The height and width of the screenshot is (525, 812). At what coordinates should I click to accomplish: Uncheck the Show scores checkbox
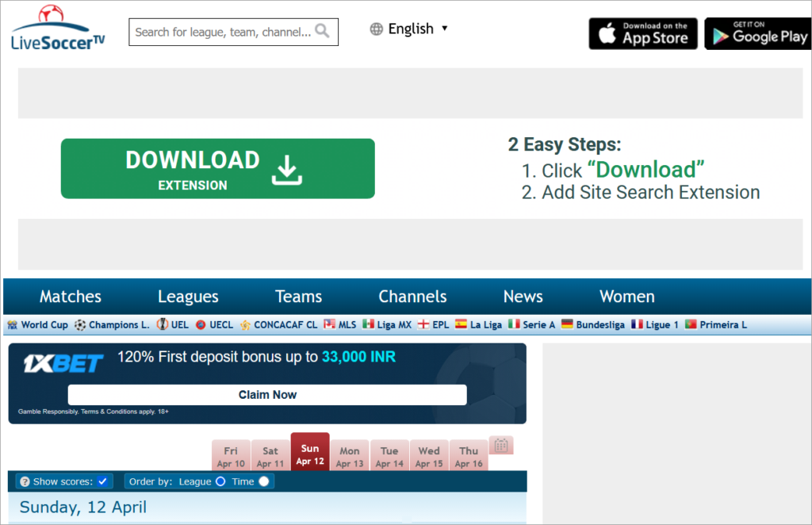[103, 481]
